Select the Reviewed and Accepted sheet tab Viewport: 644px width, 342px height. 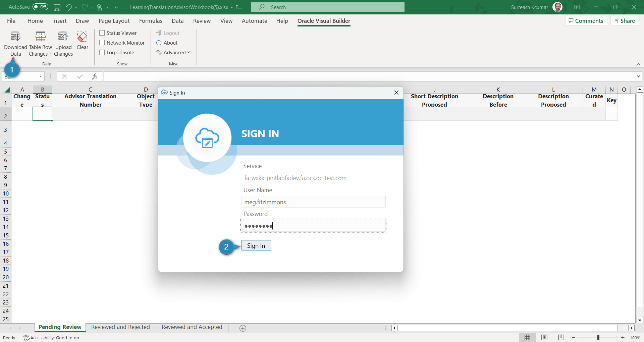tap(192, 327)
